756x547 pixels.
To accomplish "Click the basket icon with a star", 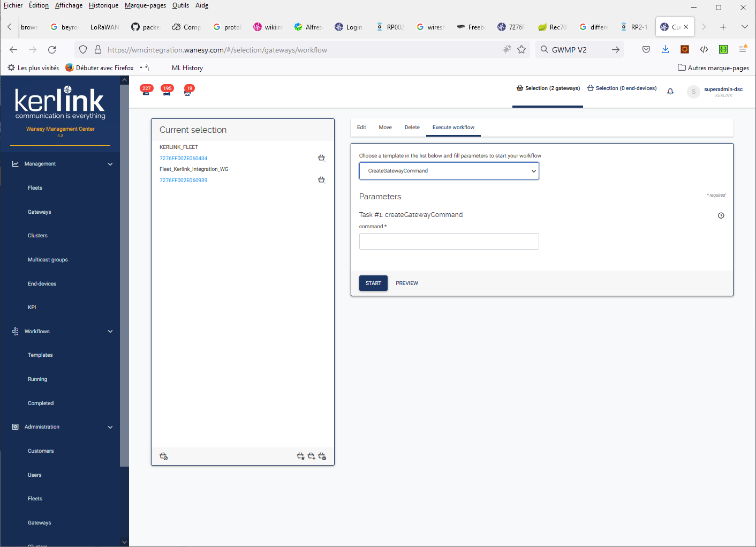I will (x=300, y=456).
